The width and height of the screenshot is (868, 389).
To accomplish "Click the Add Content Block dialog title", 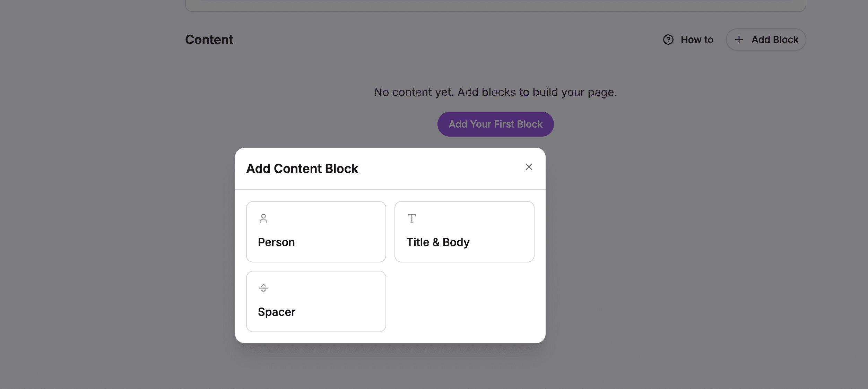I will coord(302,168).
